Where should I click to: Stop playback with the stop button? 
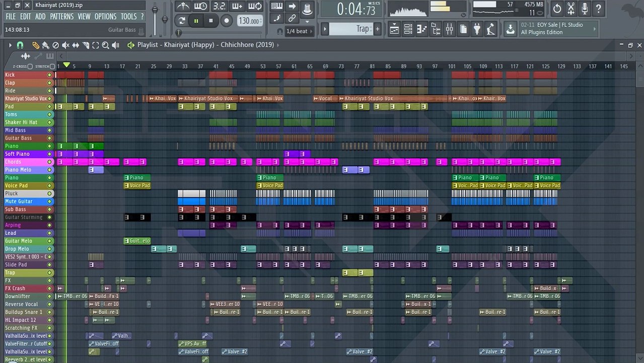pos(210,21)
